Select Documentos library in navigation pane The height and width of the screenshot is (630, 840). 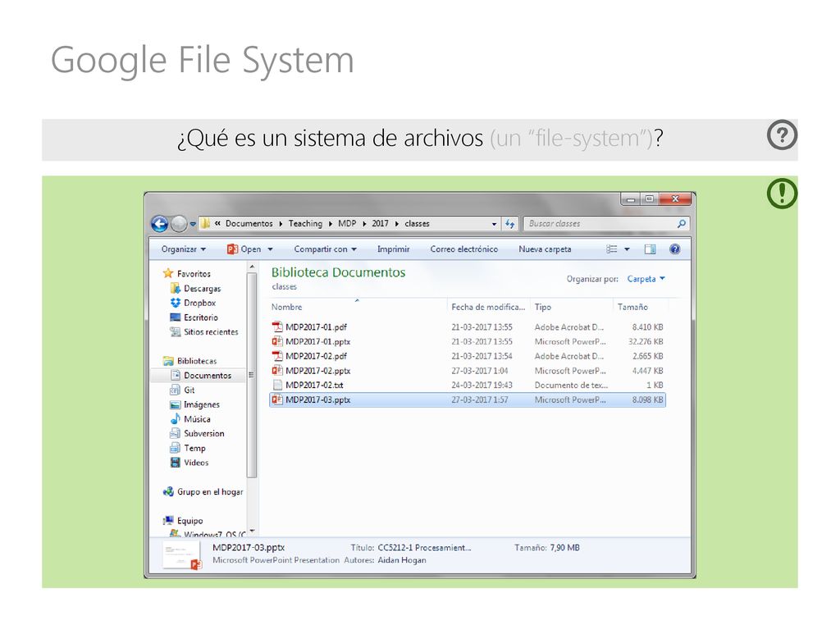pos(201,375)
